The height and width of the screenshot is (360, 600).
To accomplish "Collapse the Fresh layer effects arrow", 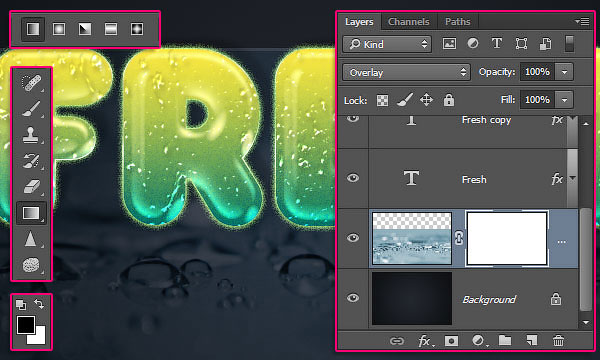I will tap(572, 178).
